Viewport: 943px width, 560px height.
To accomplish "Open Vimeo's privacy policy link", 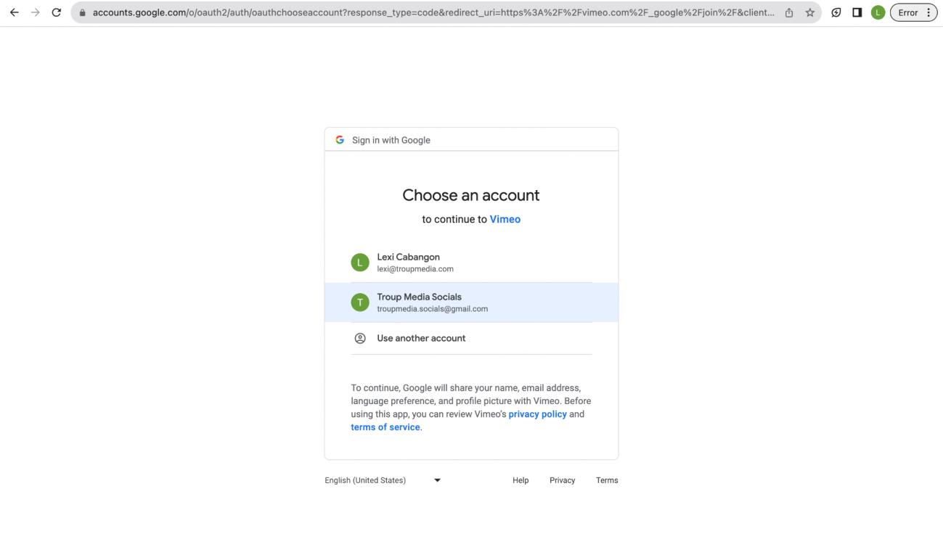I will pos(537,414).
